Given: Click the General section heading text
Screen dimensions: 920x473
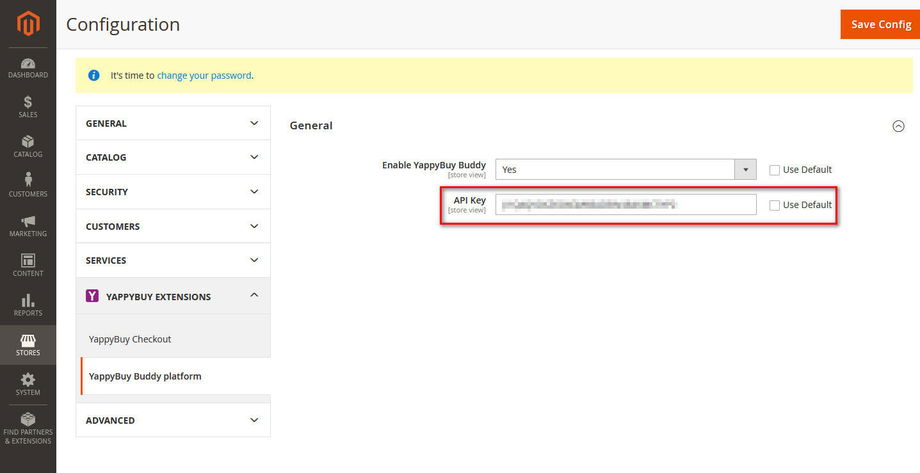Looking at the screenshot, I should point(311,126).
